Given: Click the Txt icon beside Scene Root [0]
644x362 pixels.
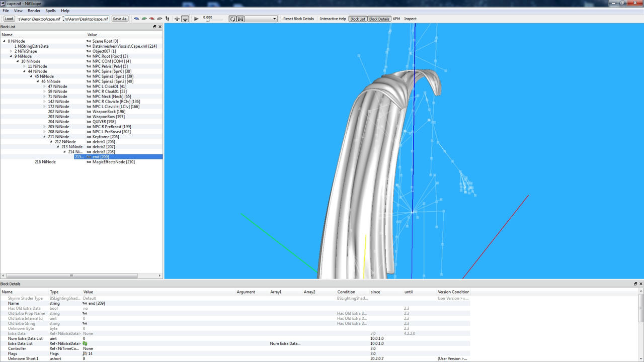Looking at the screenshot, I should click(89, 41).
